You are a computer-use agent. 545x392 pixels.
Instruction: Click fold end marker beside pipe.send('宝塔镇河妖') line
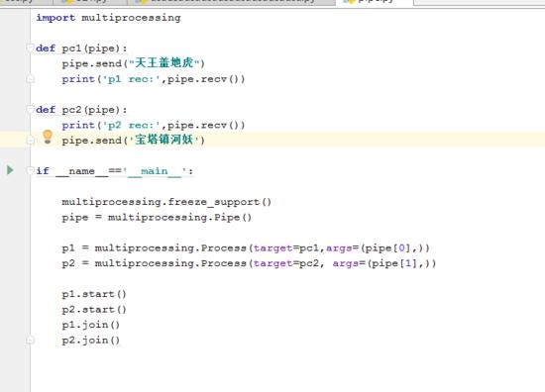pyautogui.click(x=31, y=141)
